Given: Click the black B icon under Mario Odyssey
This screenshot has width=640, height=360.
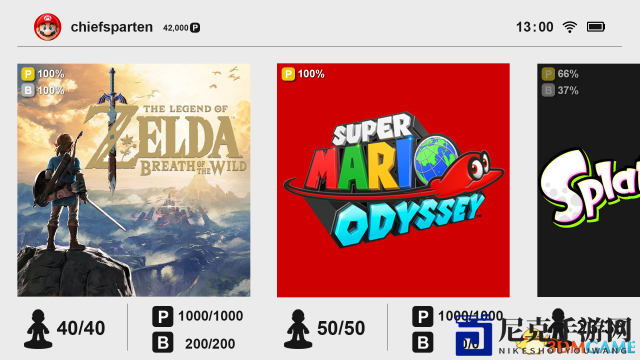Looking at the screenshot, I should (x=422, y=342).
